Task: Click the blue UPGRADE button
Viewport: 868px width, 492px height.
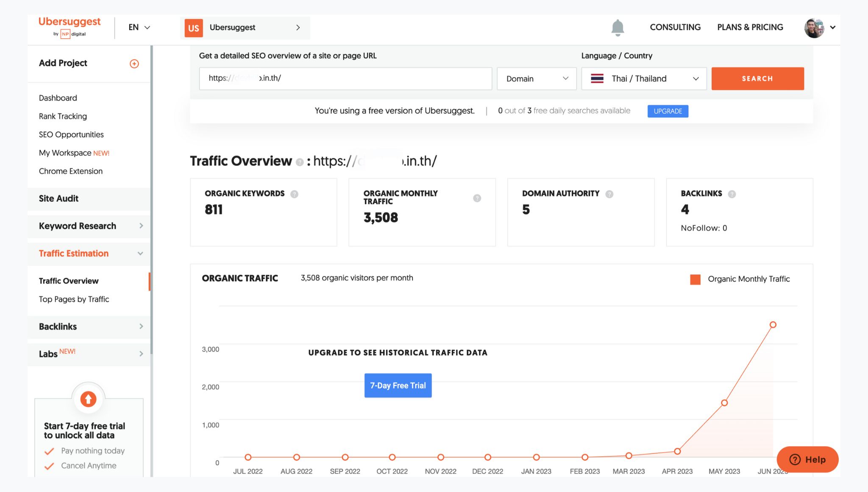Action: (x=668, y=111)
